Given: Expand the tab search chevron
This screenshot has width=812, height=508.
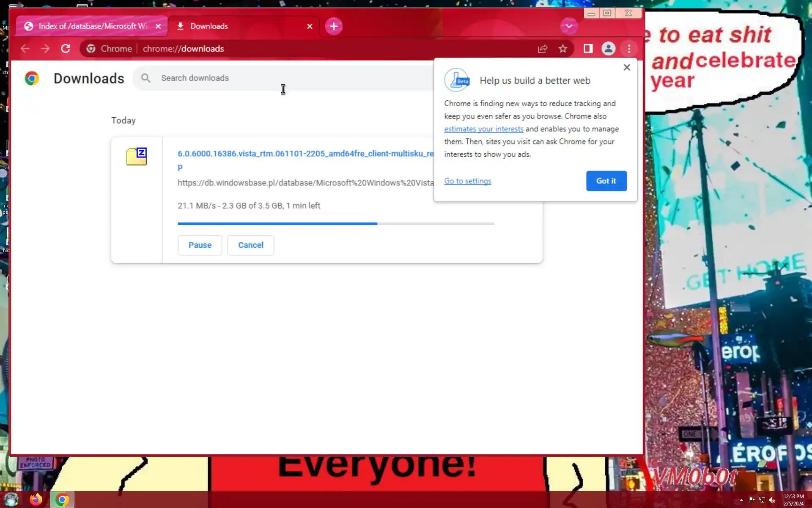Looking at the screenshot, I should click(x=569, y=26).
